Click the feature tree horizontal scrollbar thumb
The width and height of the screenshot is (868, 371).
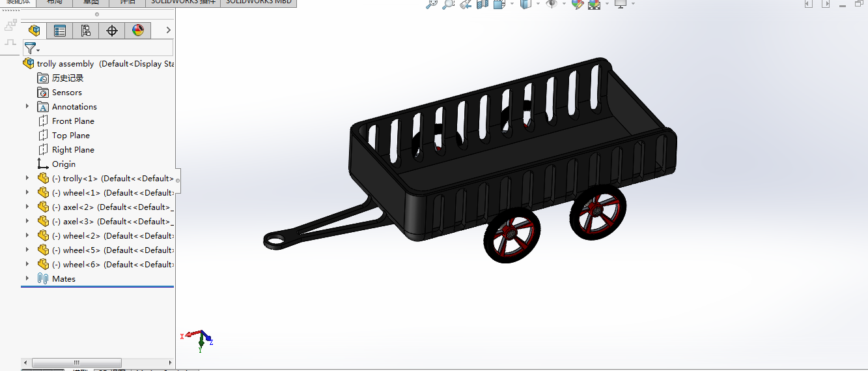pyautogui.click(x=77, y=363)
